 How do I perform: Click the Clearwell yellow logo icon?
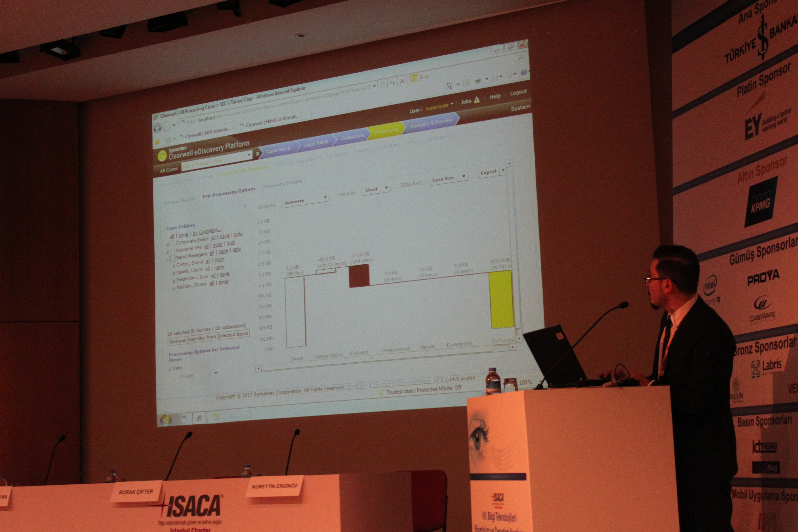162,156
